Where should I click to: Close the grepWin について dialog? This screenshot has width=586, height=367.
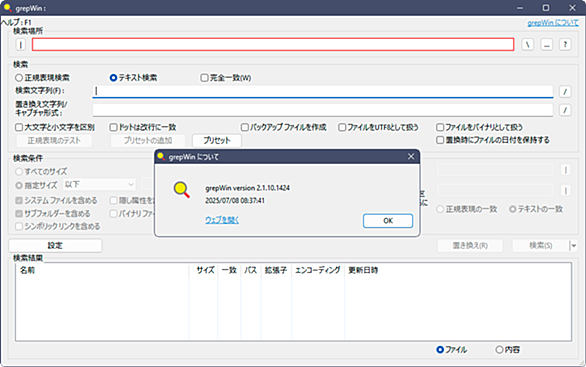[411, 157]
